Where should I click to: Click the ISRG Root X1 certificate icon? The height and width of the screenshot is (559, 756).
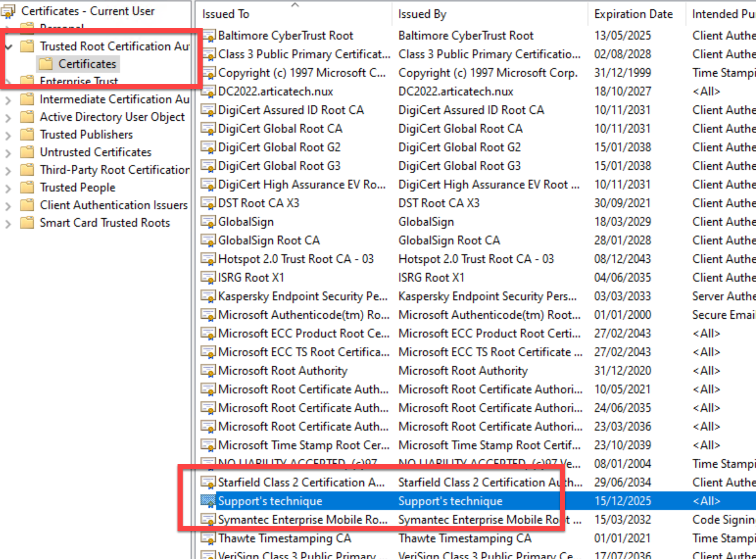click(x=208, y=278)
